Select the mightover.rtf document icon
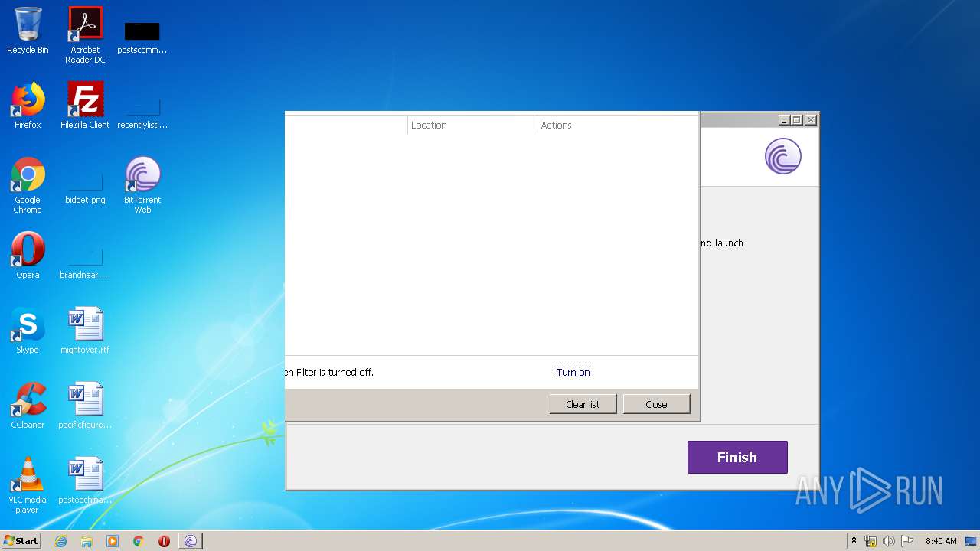Image resolution: width=980 pixels, height=551 pixels. (85, 331)
